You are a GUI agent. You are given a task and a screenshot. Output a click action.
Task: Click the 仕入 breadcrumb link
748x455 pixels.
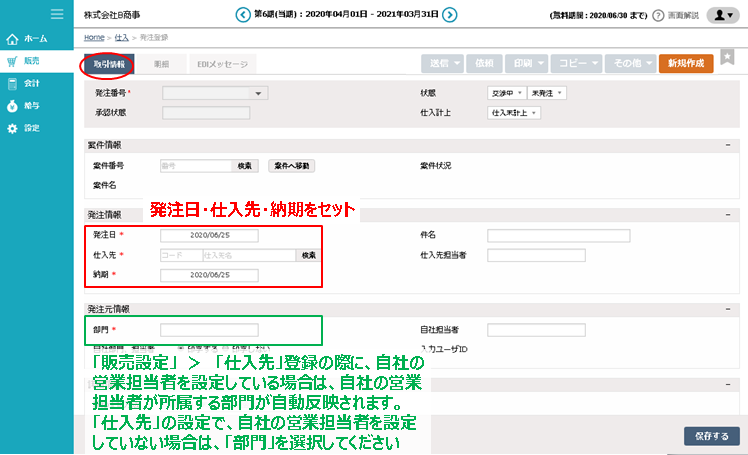[x=121, y=36]
